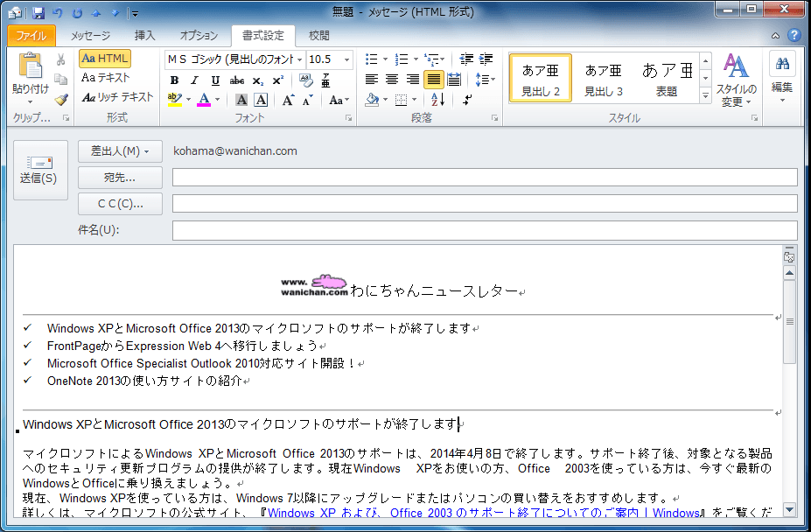The image size is (811, 532).
Task: Switch to the 書式設定 tab
Action: pos(263,35)
